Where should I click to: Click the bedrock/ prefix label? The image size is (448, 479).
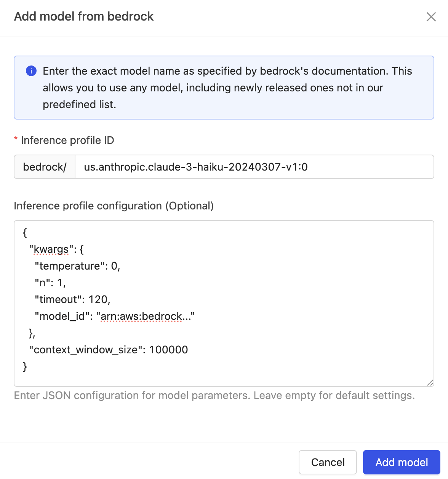[45, 167]
